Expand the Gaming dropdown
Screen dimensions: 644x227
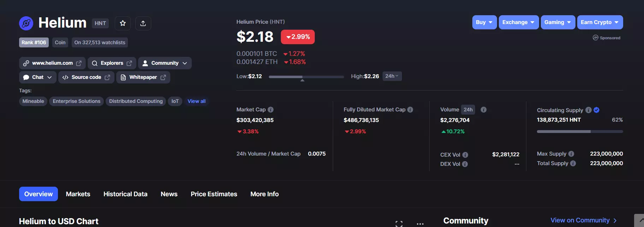click(558, 22)
